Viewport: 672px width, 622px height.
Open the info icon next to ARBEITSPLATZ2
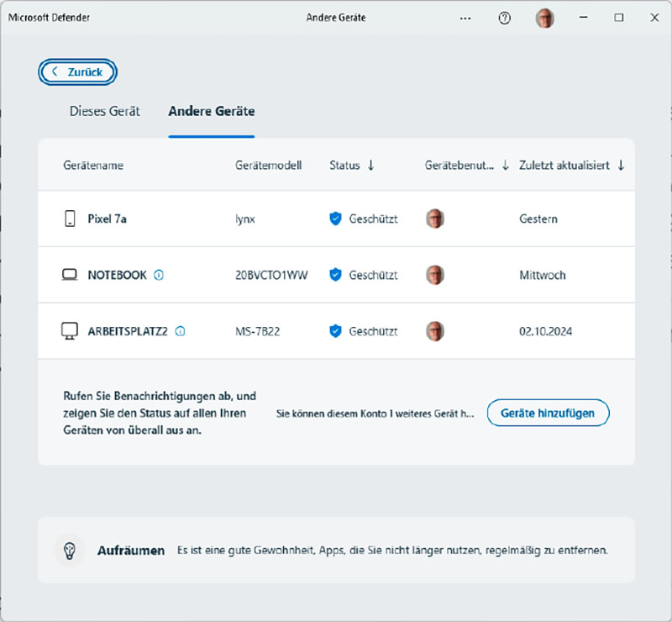[x=180, y=330]
